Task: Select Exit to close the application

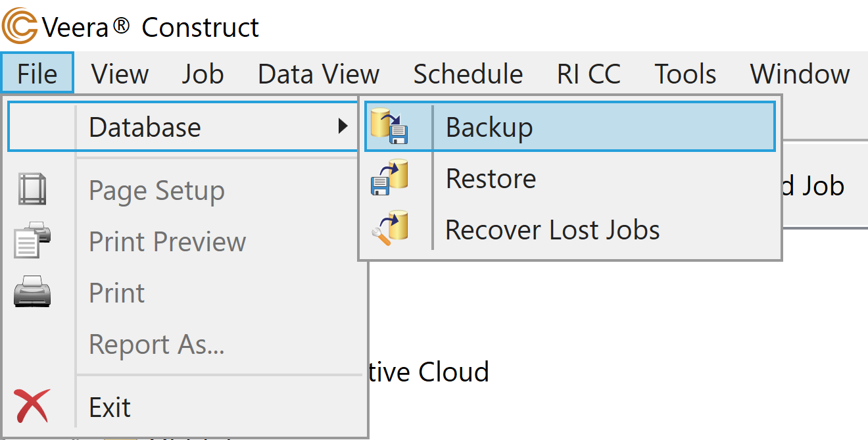Action: tap(110, 406)
